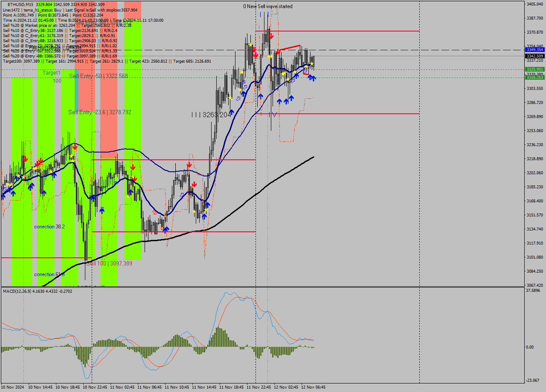Click the 3303.550 price axis value
This screenshot has height=392, width=546.
pos(534,88)
